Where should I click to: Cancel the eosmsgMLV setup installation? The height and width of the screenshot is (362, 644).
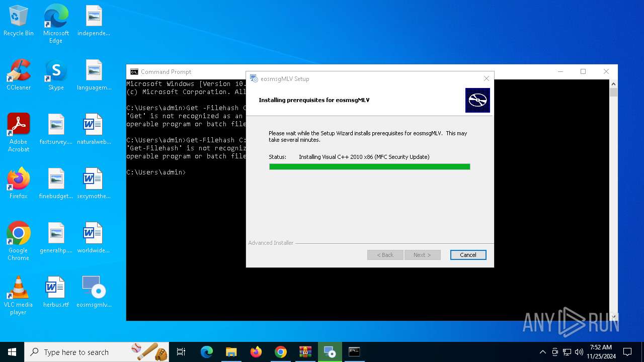pyautogui.click(x=468, y=255)
